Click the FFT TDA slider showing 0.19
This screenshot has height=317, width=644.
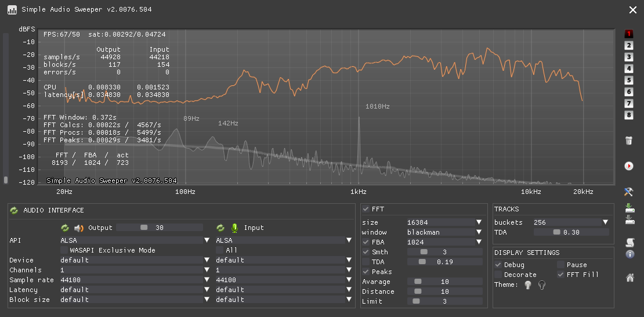tap(445, 262)
